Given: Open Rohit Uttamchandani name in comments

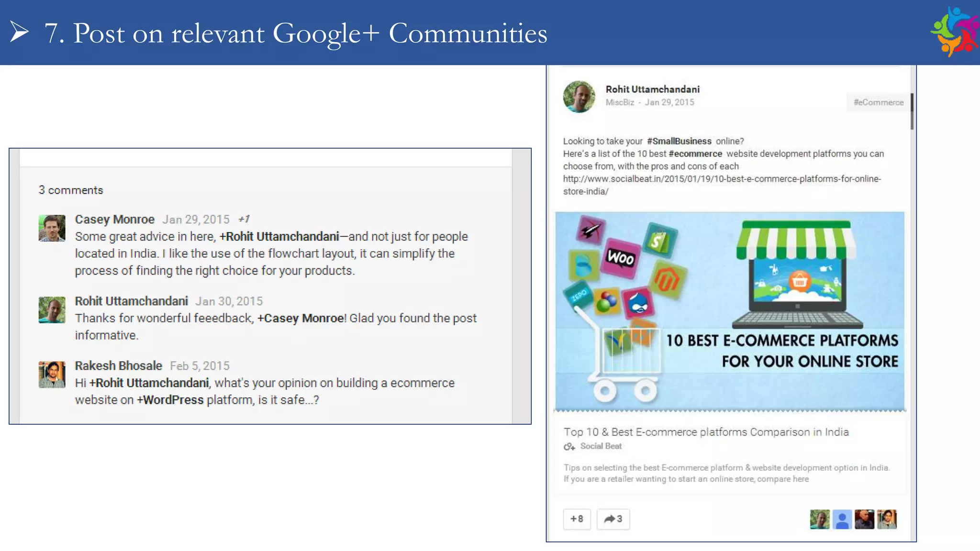Looking at the screenshot, I should (x=132, y=301).
